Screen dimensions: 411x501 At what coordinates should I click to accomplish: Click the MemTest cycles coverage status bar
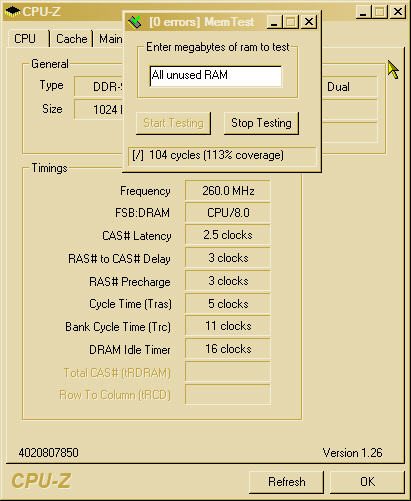pyautogui.click(x=222, y=156)
